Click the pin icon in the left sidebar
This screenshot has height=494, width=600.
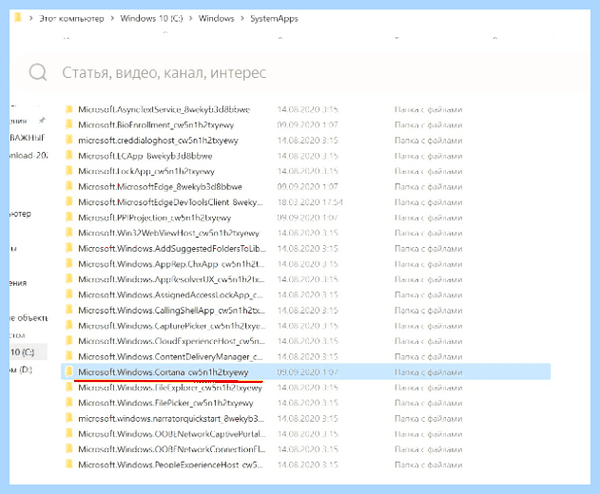(42, 121)
